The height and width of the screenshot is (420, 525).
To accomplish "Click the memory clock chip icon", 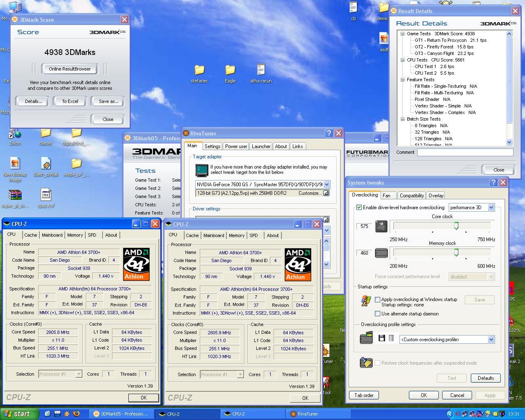I will [x=381, y=253].
